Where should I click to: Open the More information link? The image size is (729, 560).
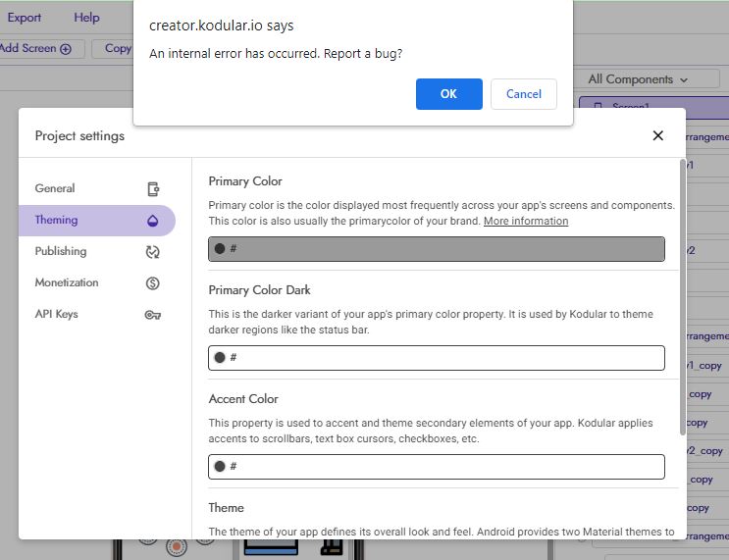pos(525,222)
